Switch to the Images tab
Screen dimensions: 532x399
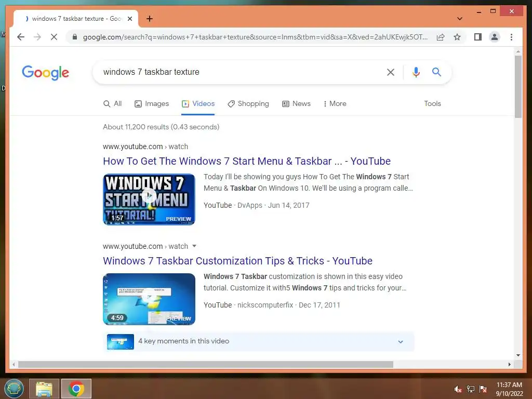pos(152,103)
